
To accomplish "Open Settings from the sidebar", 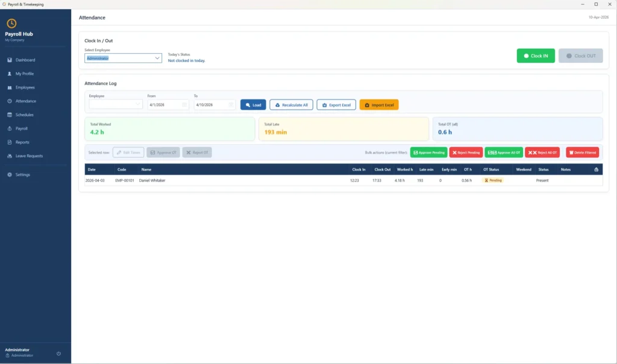I will (x=23, y=174).
